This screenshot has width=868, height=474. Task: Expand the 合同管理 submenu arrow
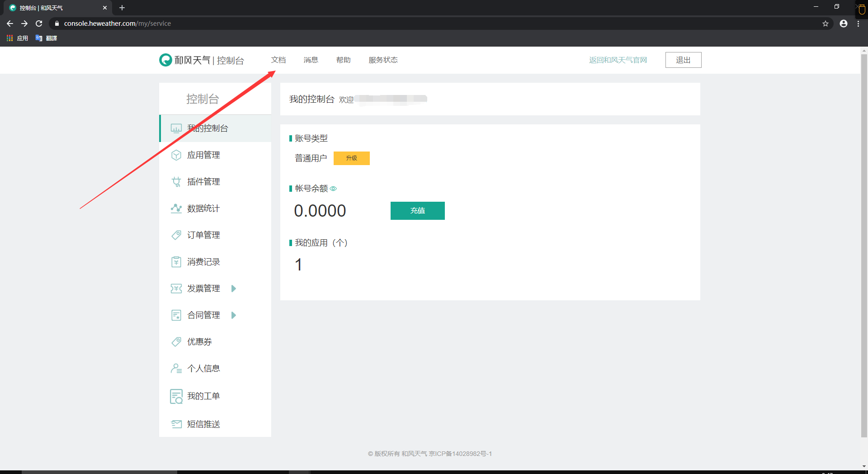[x=234, y=315]
